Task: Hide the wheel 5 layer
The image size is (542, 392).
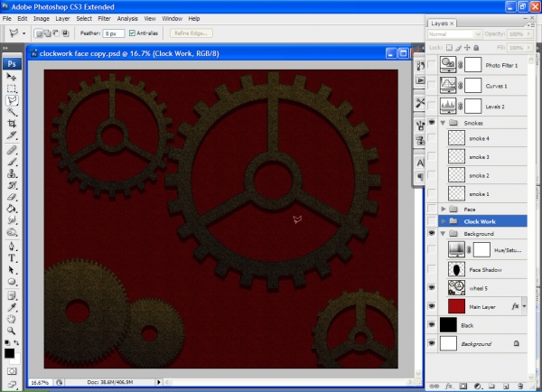Action: 432,287
